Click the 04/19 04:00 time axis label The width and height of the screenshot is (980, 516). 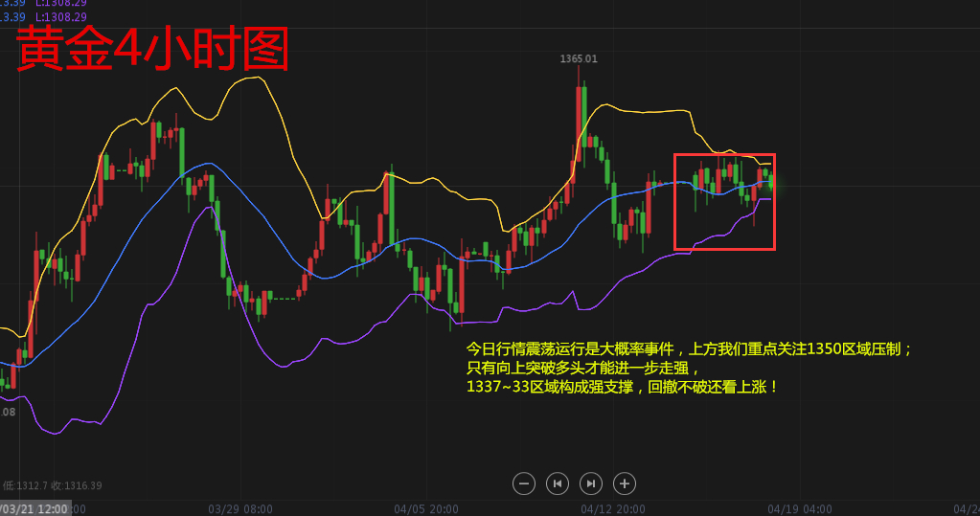point(799,509)
